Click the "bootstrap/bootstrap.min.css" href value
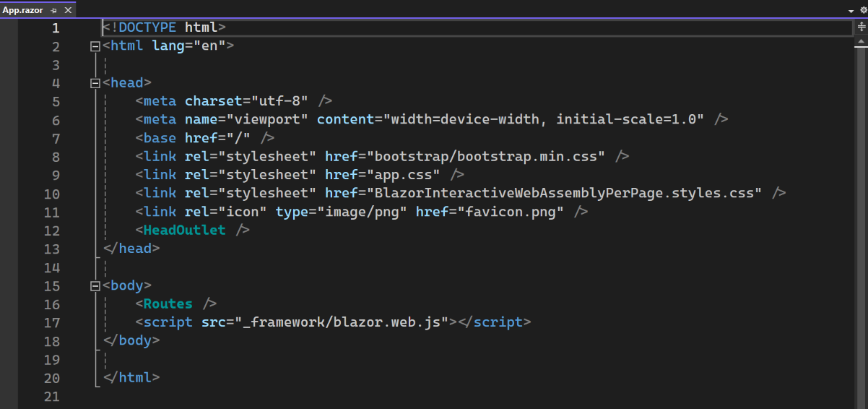Image resolution: width=868 pixels, height=409 pixels. [x=486, y=156]
